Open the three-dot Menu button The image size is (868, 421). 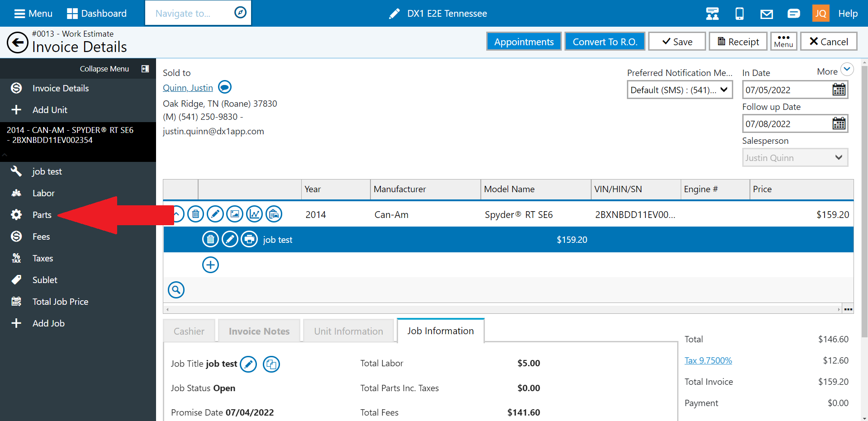(x=783, y=42)
